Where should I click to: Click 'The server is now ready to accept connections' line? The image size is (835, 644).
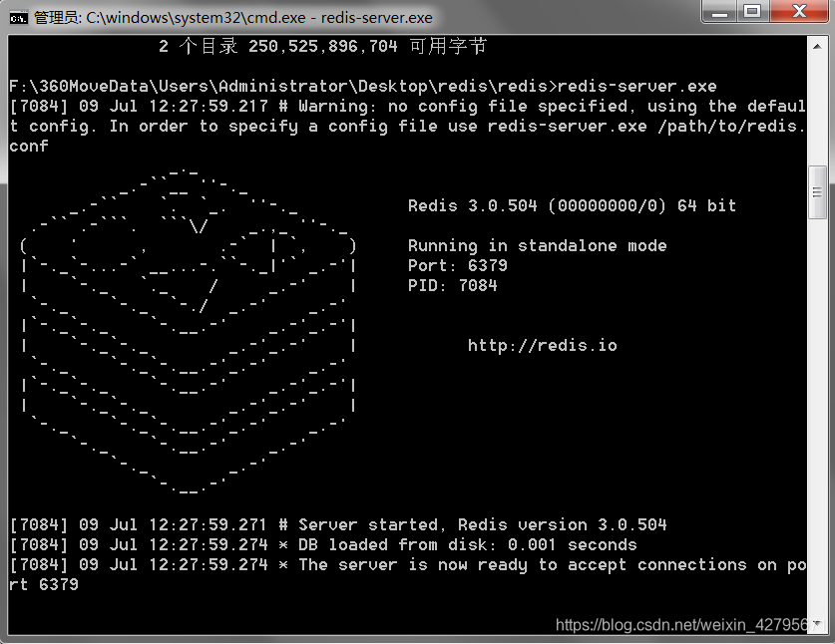coord(408,565)
